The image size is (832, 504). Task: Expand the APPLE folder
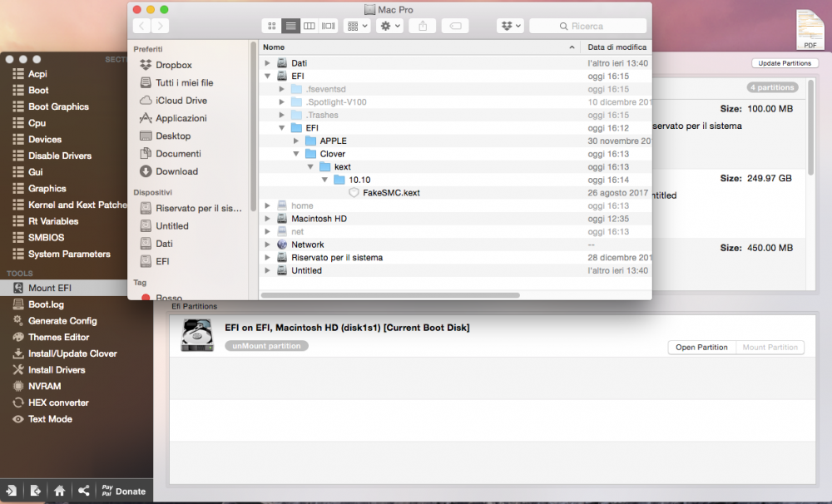tap(297, 141)
